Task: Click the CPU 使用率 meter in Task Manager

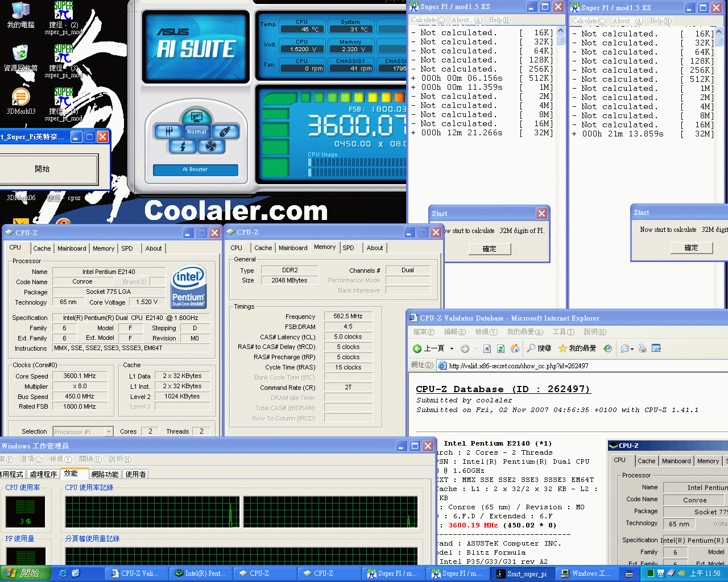Action: click(25, 512)
